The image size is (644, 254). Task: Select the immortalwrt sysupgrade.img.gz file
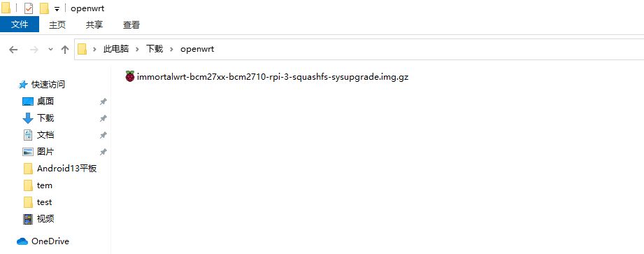[x=267, y=76]
